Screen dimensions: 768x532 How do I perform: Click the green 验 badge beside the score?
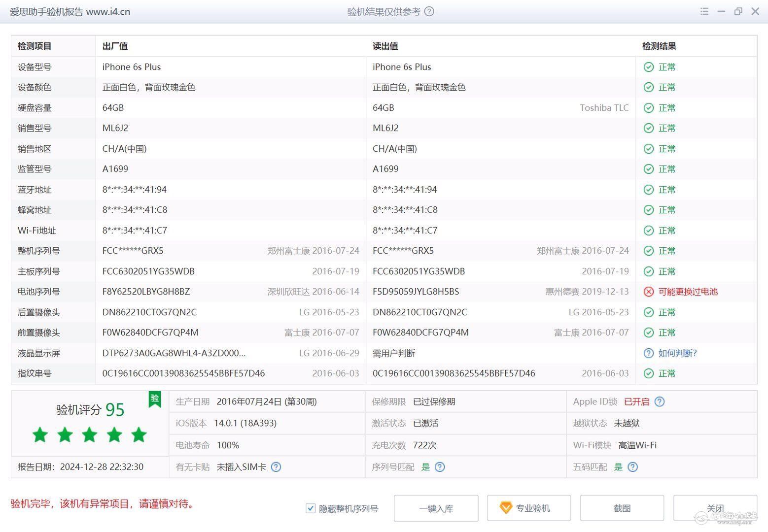click(x=155, y=399)
